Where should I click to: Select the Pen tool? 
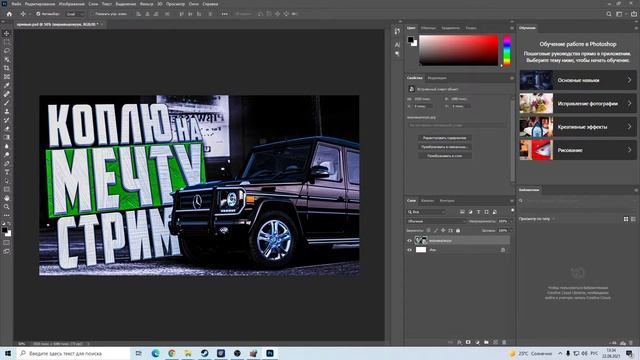7,163
